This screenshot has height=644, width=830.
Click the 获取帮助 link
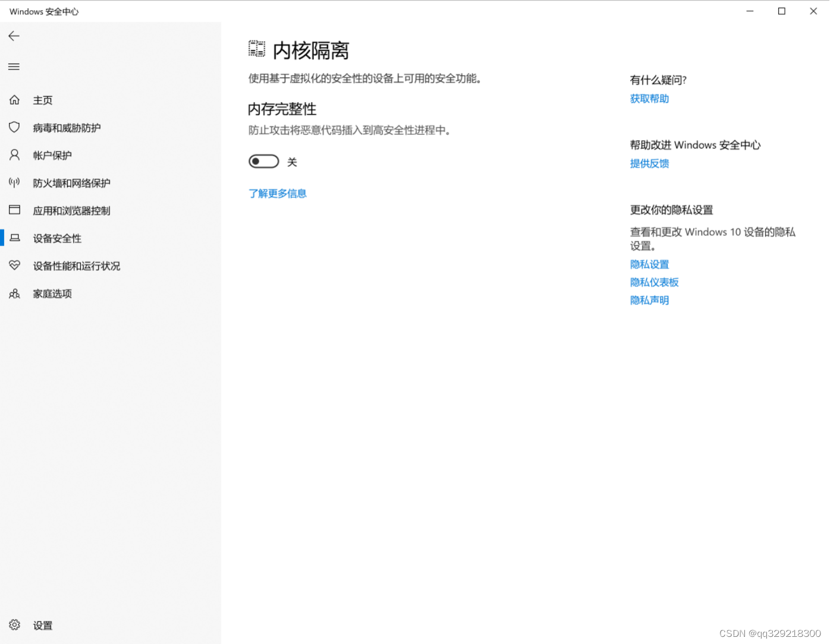649,99
